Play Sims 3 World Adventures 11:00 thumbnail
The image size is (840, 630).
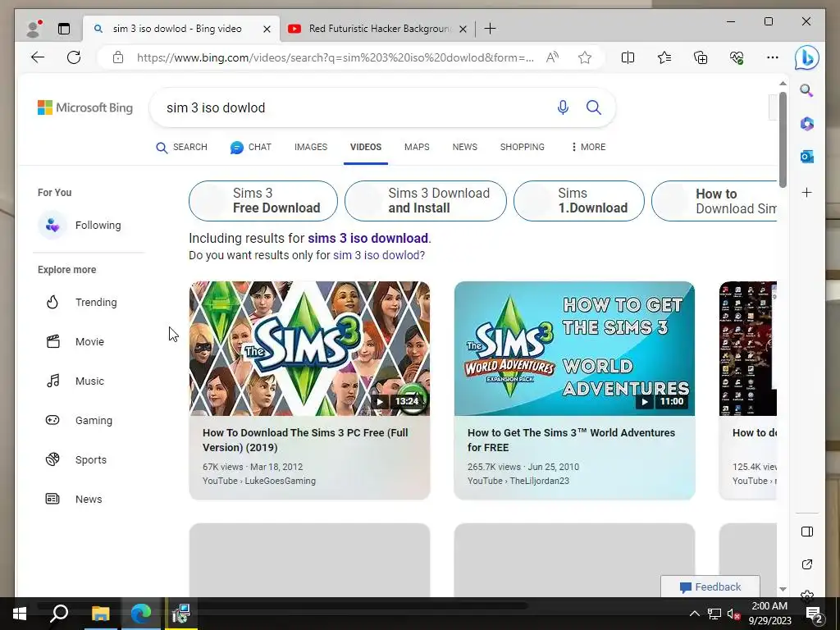(x=574, y=348)
